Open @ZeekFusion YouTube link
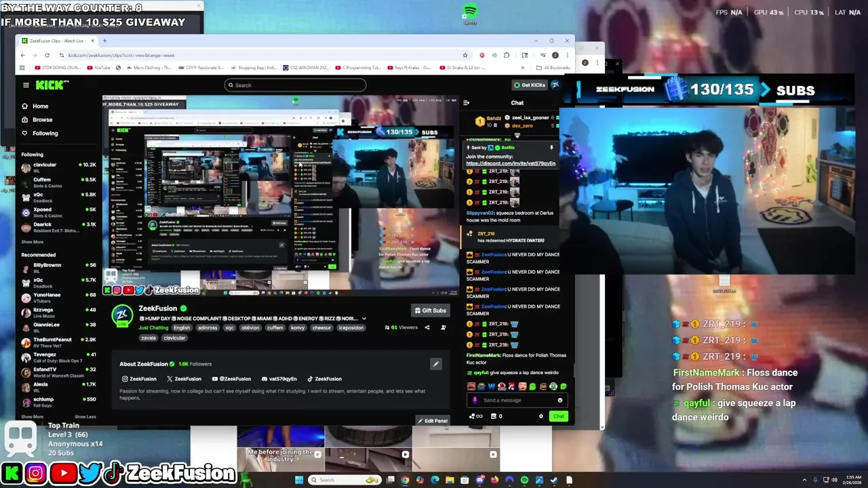This screenshot has height=488, width=868. coord(231,379)
